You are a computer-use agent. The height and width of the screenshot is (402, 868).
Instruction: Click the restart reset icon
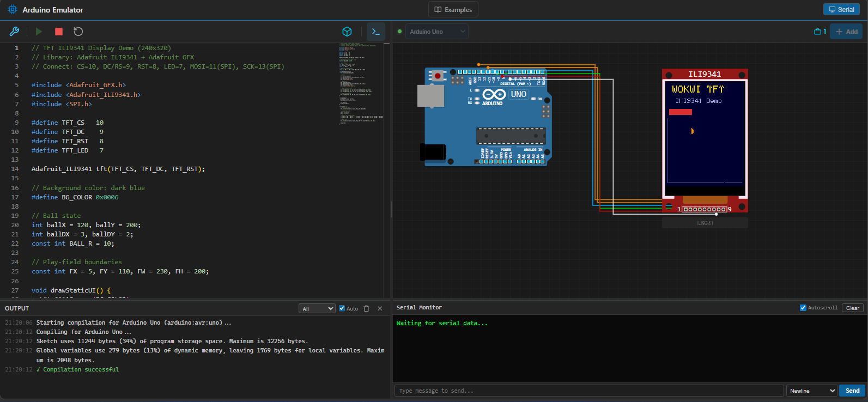(78, 32)
